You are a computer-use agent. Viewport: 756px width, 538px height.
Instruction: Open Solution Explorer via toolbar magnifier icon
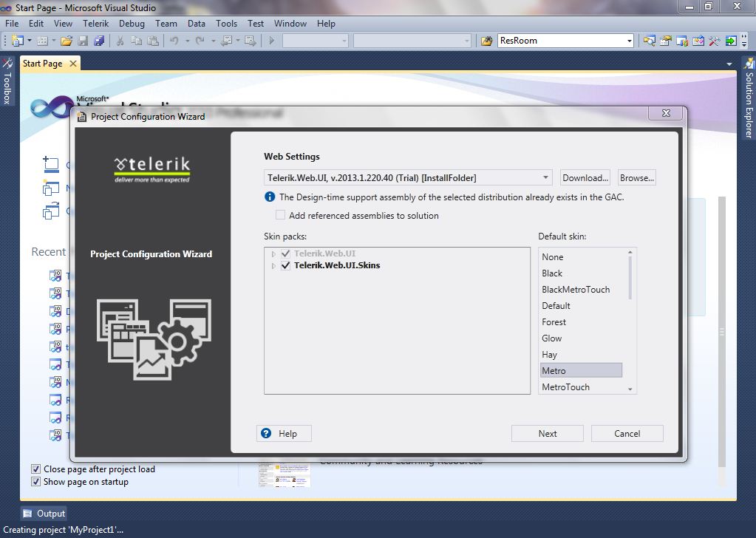(x=650, y=41)
